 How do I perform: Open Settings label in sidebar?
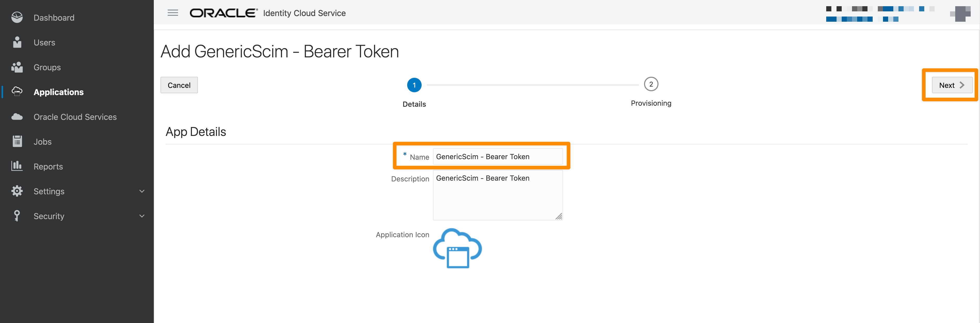pos(49,191)
